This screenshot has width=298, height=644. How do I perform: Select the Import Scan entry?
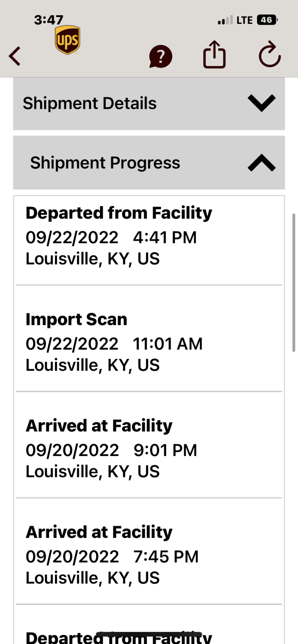76,319
